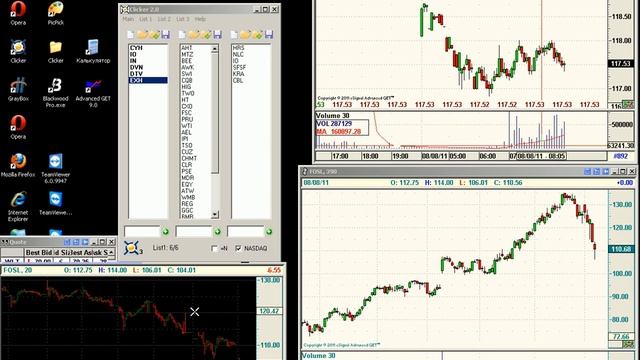The width and height of the screenshot is (640, 360).
Task: Open the Main menu in Clicker
Action: pyautogui.click(x=128, y=19)
